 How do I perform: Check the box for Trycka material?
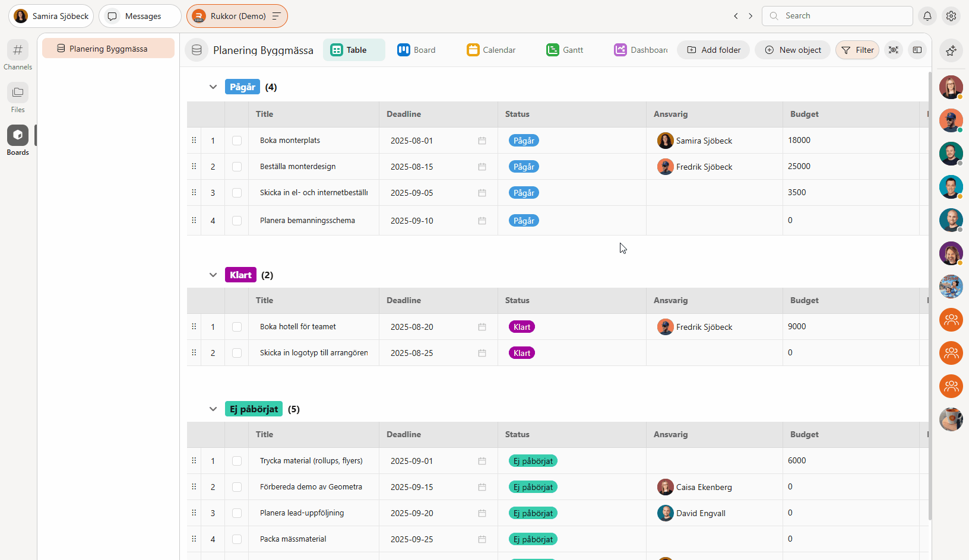[237, 461]
